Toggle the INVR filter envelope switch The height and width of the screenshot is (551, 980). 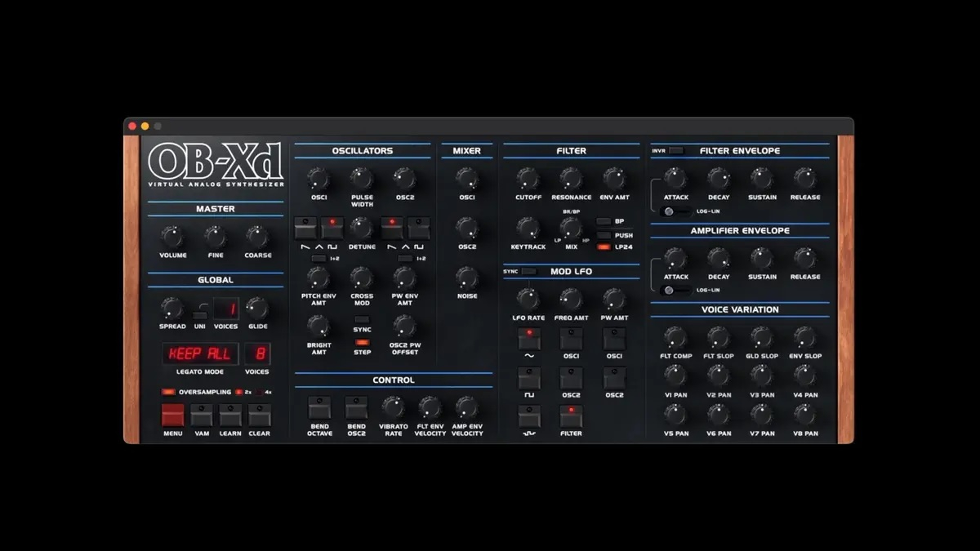click(x=675, y=150)
